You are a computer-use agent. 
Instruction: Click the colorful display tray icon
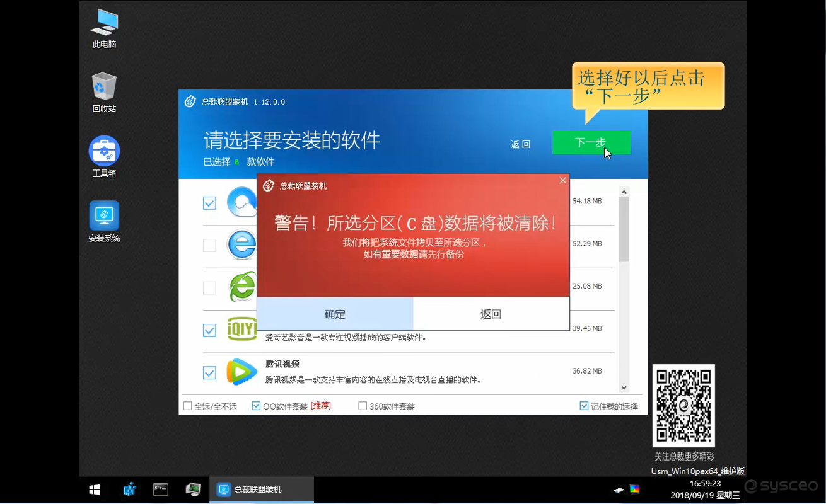pyautogui.click(x=635, y=490)
